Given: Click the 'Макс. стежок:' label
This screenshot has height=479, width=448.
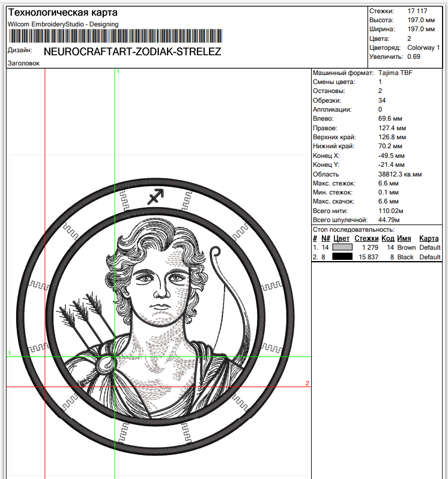Looking at the screenshot, I should tap(334, 184).
